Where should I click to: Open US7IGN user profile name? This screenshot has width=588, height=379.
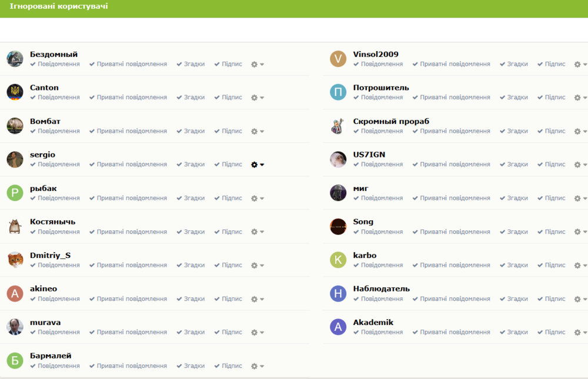[x=369, y=155]
